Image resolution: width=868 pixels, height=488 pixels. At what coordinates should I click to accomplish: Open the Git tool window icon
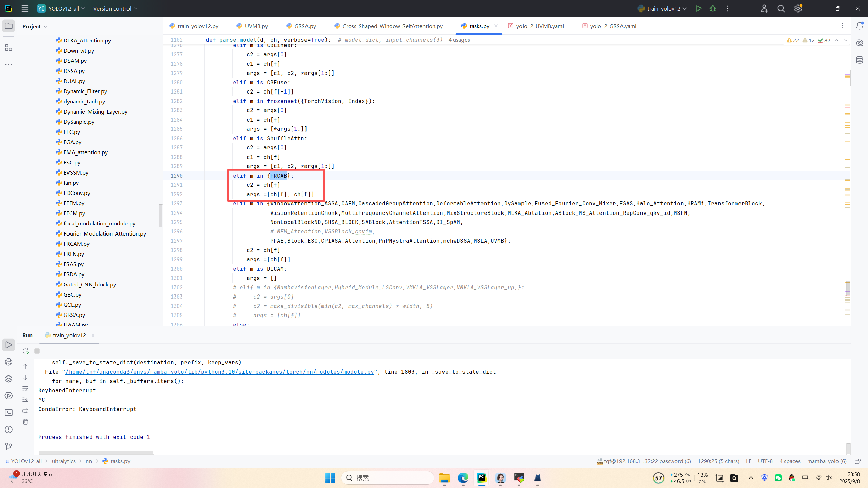pos(8,446)
